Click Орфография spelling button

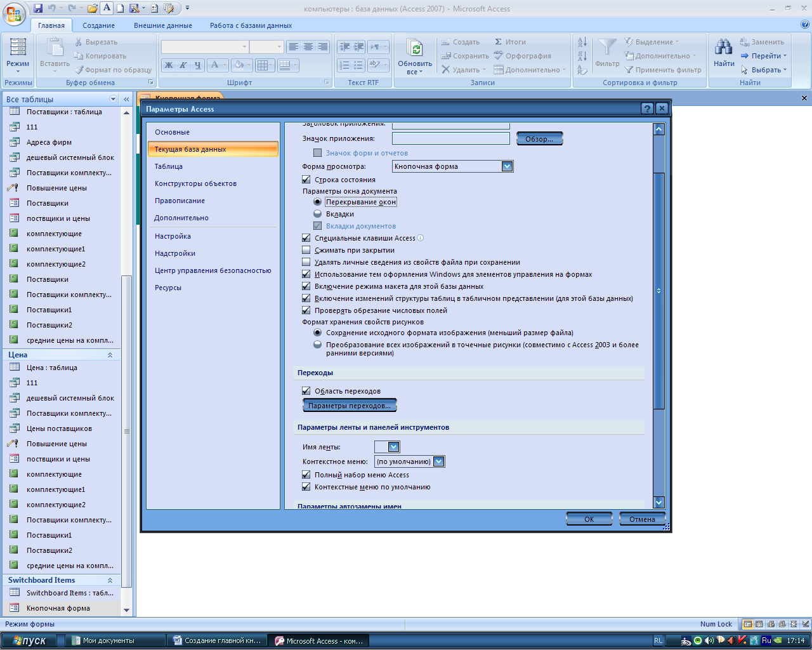click(523, 56)
